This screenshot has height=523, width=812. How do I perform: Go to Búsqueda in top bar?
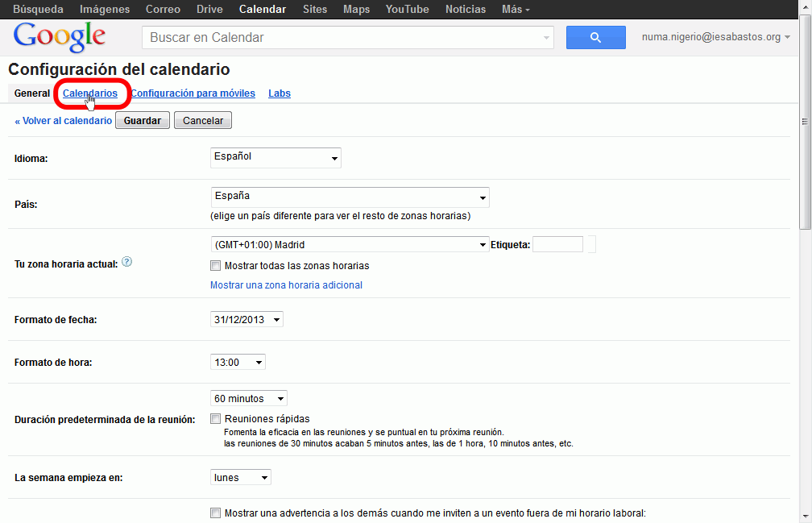39,10
